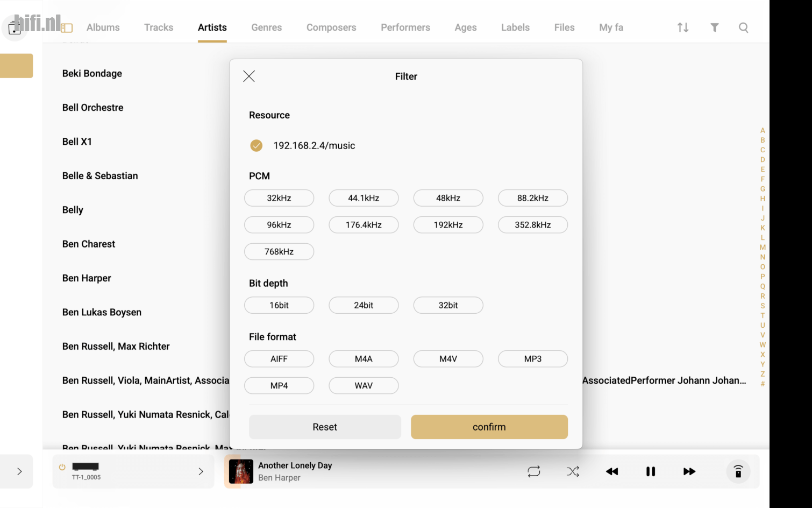Filter by AIFF file format
Viewport: 812px width, 508px height.
pos(279,359)
